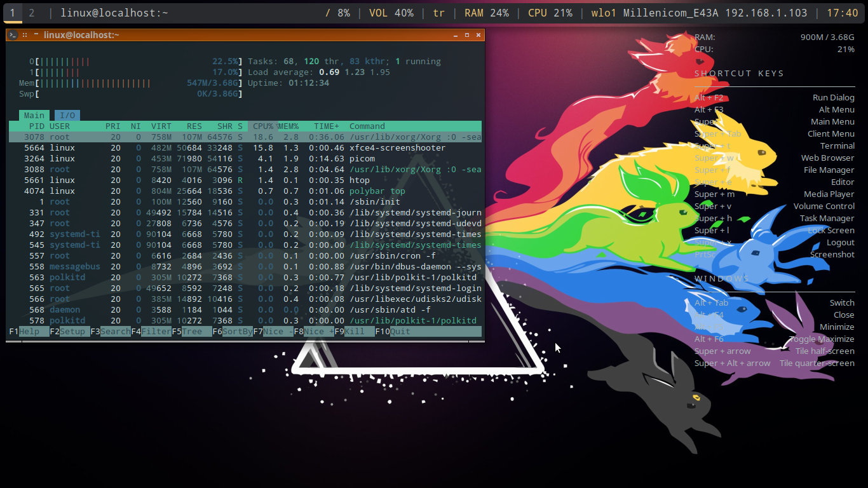This screenshot has height=488, width=868.
Task: Sort by the SHR column header
Action: (225, 126)
